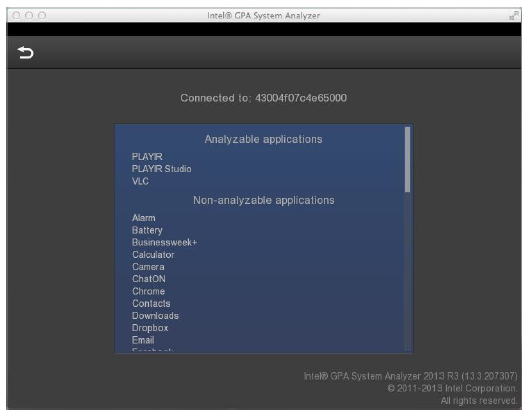Select Calculator in the application list

pyautogui.click(x=153, y=255)
